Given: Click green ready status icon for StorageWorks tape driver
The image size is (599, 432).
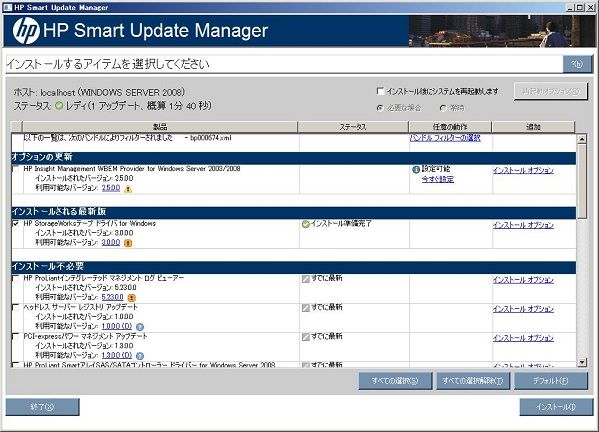Looking at the screenshot, I should point(305,224).
